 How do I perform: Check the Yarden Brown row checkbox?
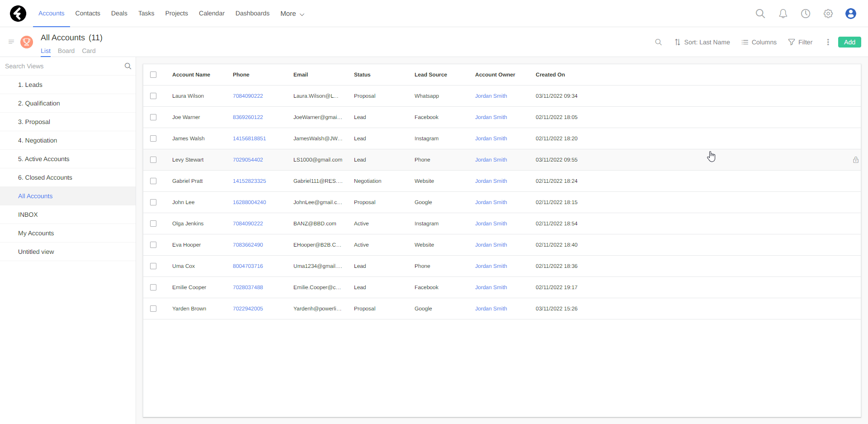[x=153, y=308]
